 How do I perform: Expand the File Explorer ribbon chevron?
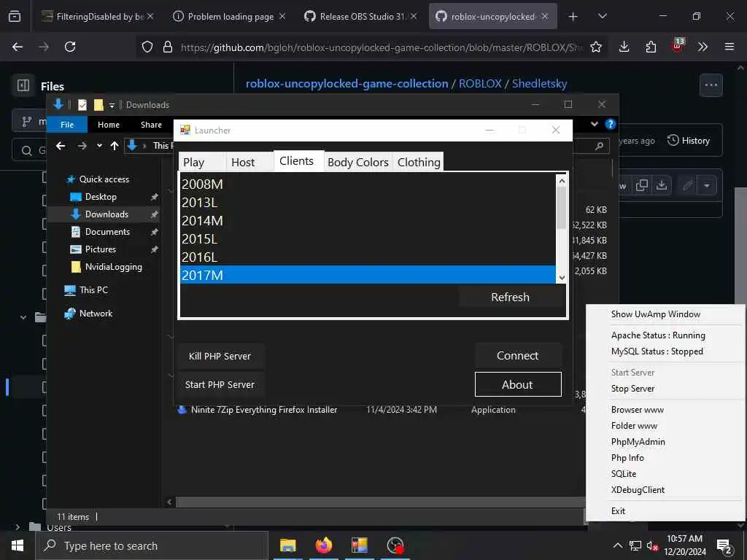595,124
